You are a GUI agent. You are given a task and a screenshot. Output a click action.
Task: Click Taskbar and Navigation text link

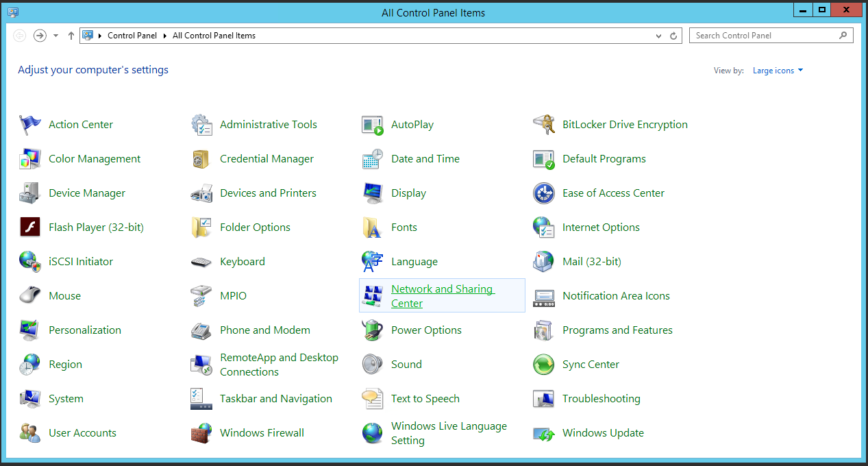tap(276, 399)
